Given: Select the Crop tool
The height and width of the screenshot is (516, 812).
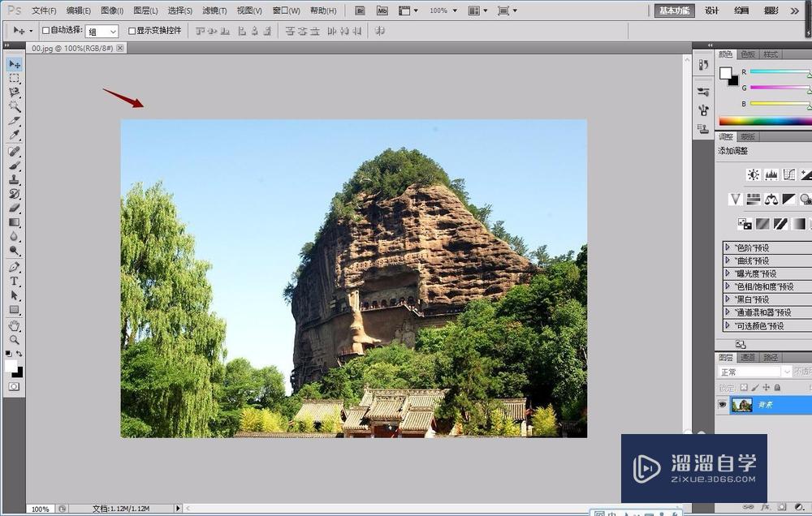Looking at the screenshot, I should (14, 121).
